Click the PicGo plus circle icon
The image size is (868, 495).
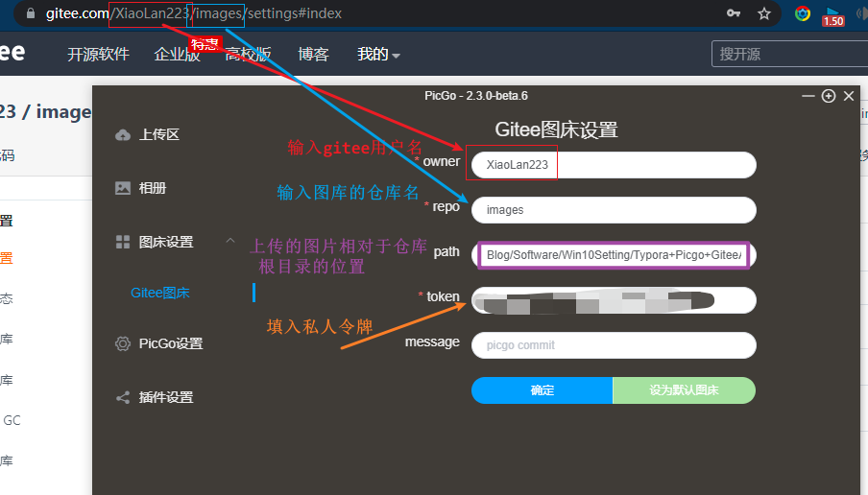829,96
